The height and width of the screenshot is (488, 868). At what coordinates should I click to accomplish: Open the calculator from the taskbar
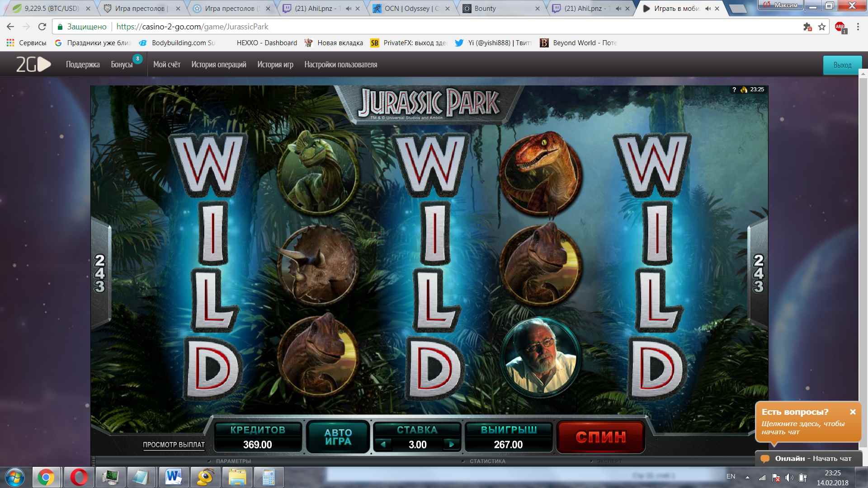(269, 477)
